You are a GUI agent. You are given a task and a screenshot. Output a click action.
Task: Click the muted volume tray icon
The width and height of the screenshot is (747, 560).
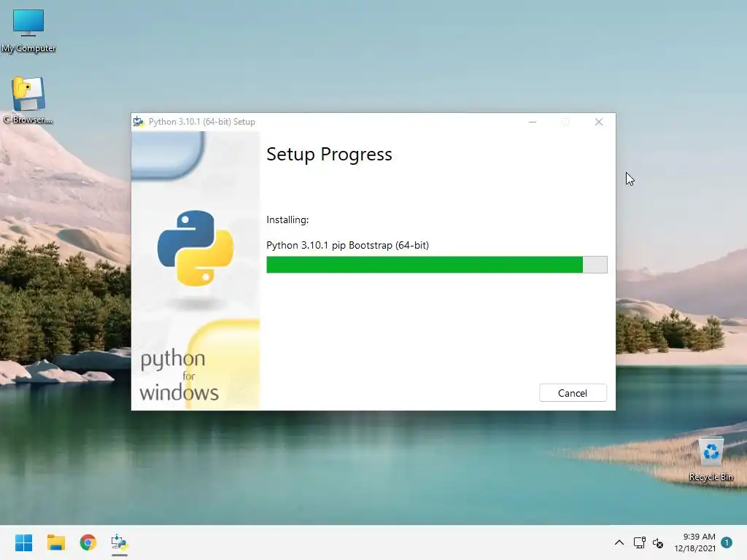point(658,542)
